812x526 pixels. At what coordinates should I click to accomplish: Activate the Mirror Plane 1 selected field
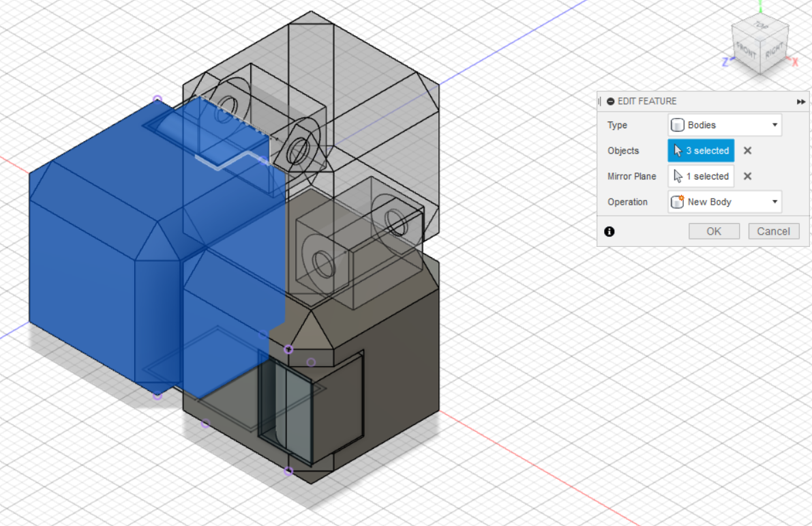click(700, 176)
